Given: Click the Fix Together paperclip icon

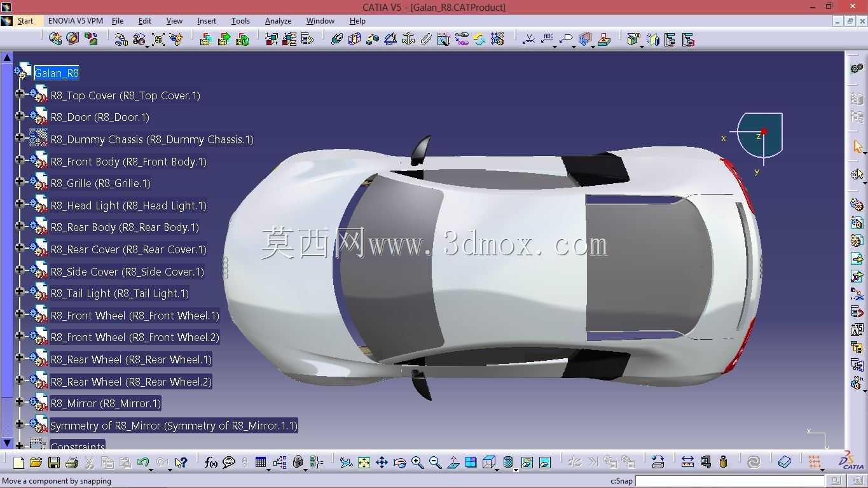Looking at the screenshot, I should coord(426,39).
